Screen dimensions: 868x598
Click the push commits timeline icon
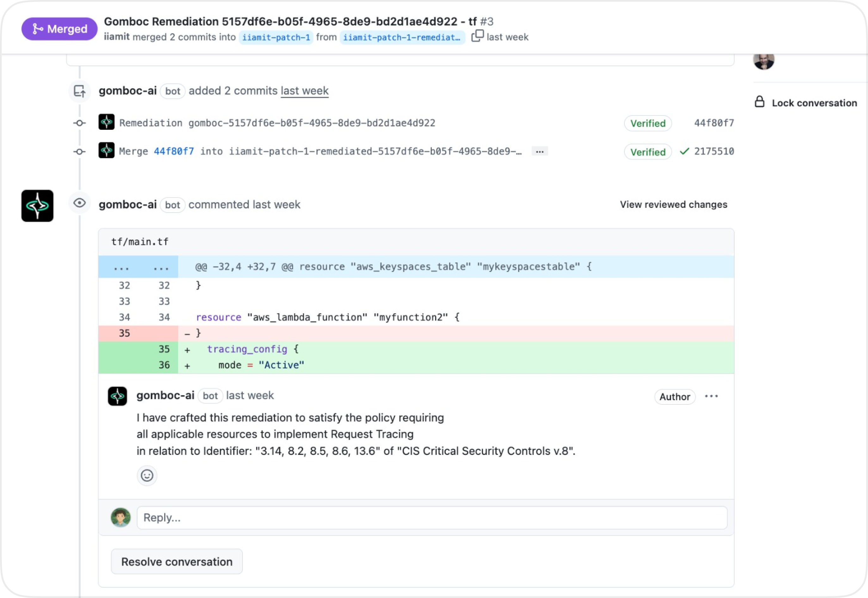[80, 91]
